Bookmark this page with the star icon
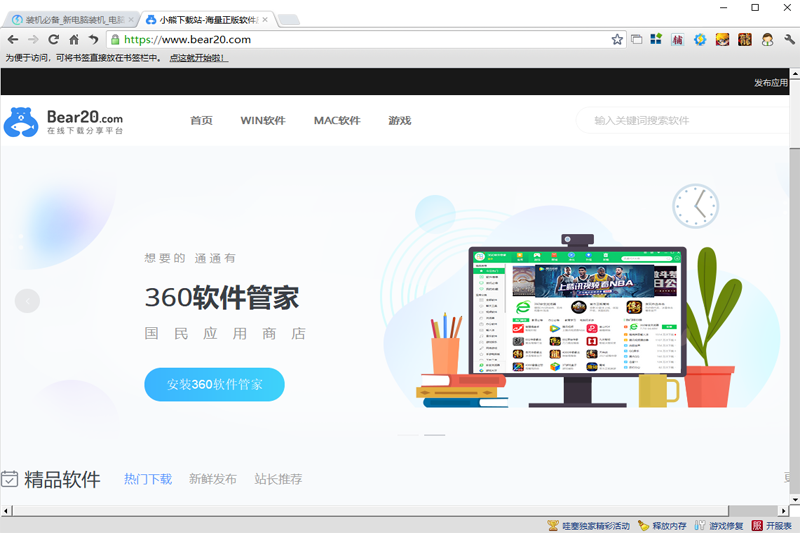The height and width of the screenshot is (533, 800). tap(617, 39)
